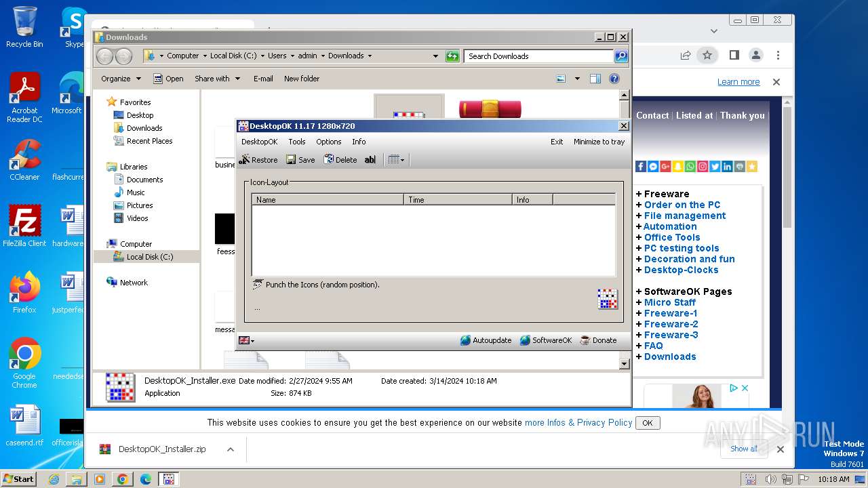Select Pictures library
The image size is (868, 488).
(x=140, y=205)
